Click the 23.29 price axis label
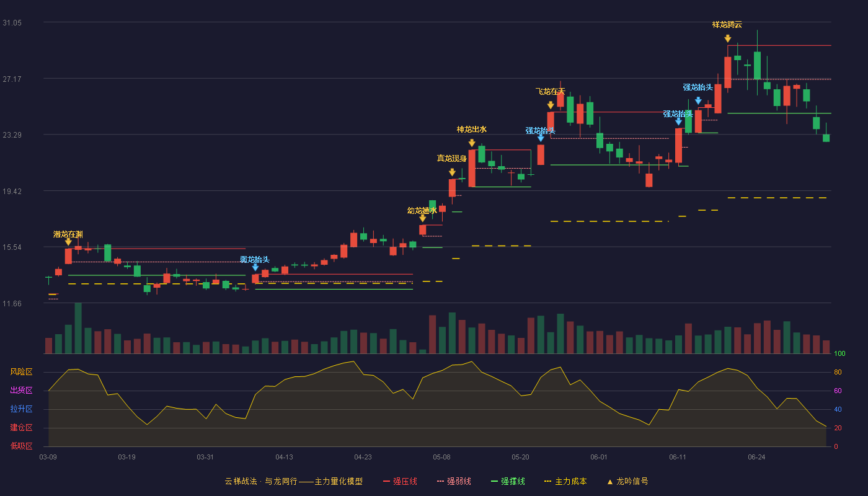 [12, 135]
